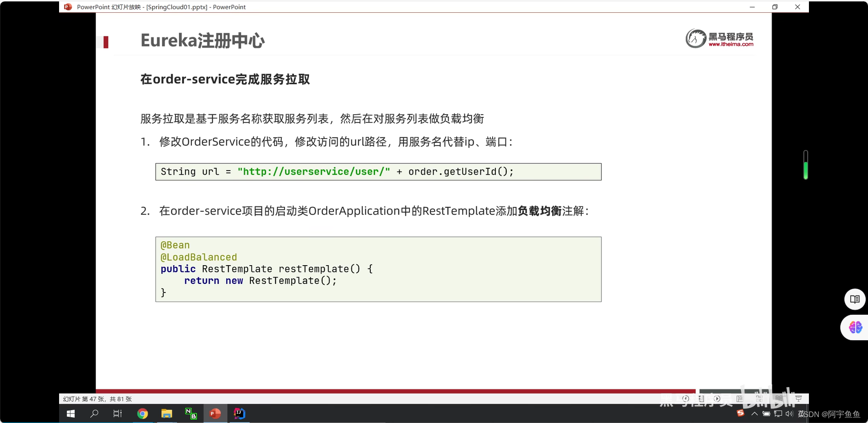Open the all-slides list icon in status bar
Viewport: 868px width, 423px height.
click(x=701, y=398)
